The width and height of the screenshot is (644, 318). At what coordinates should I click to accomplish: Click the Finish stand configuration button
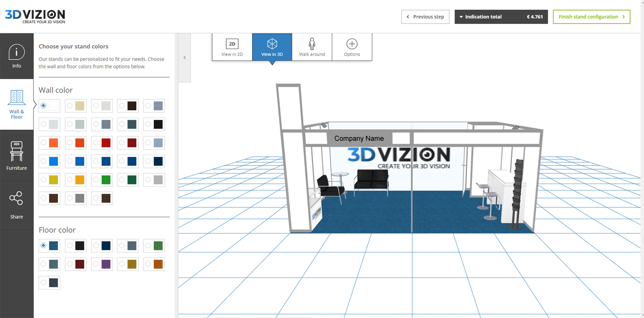[591, 17]
